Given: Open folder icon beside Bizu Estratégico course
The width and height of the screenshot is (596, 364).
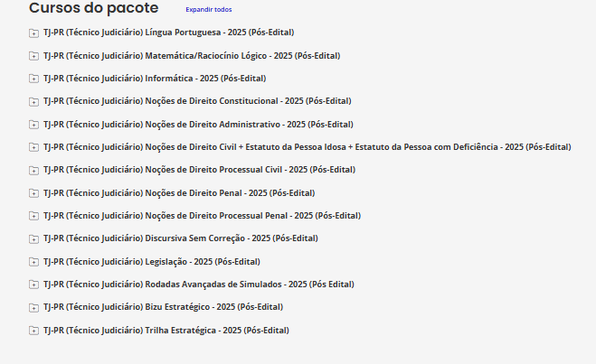Looking at the screenshot, I should pos(33,308).
